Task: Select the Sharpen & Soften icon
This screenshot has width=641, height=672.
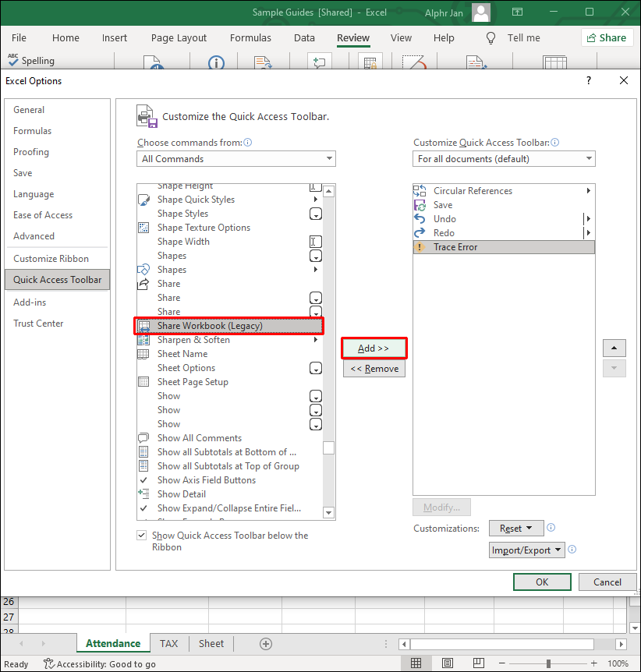Action: coord(143,340)
